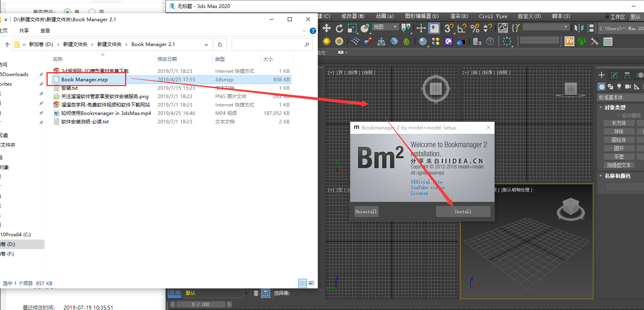Click the 圆柱体 cylinder button

[619, 140]
